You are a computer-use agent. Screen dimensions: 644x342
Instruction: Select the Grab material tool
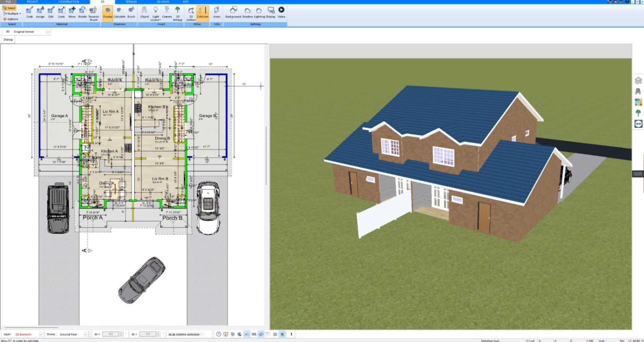point(29,12)
